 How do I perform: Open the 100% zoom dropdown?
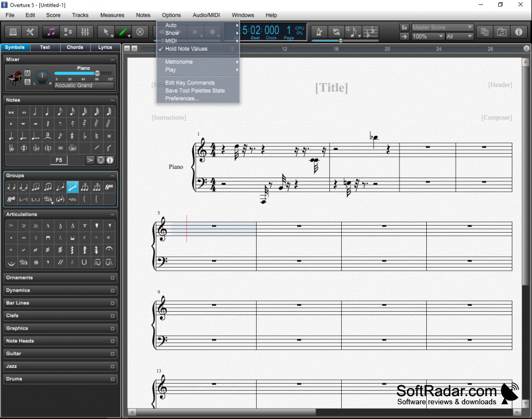[427, 37]
